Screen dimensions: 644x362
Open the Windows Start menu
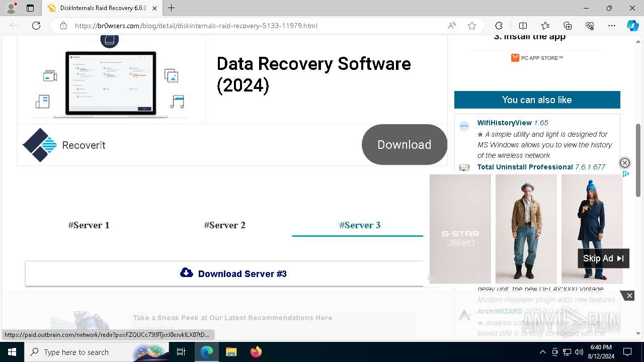point(12,352)
